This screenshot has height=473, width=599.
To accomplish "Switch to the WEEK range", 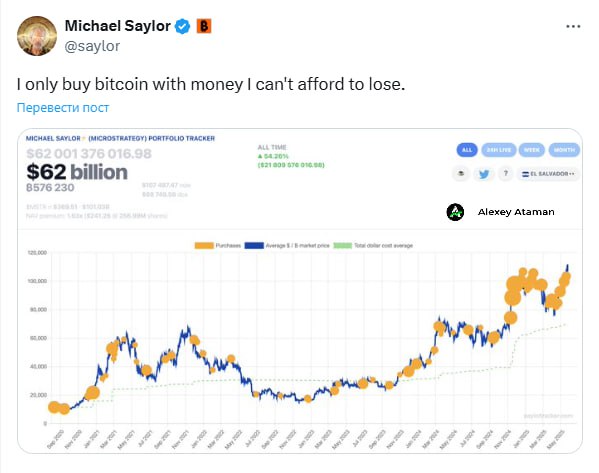I will [x=531, y=150].
